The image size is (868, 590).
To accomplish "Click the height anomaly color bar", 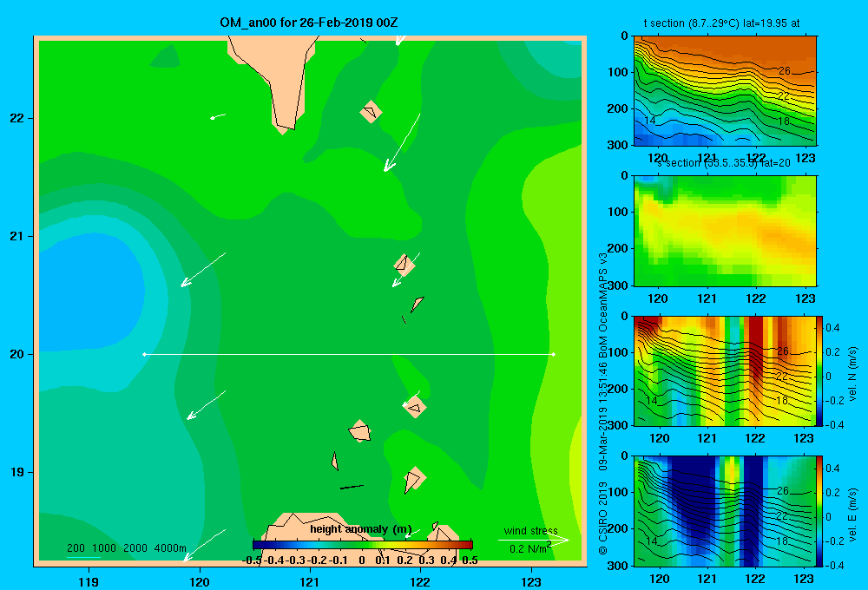I will coord(363,545).
